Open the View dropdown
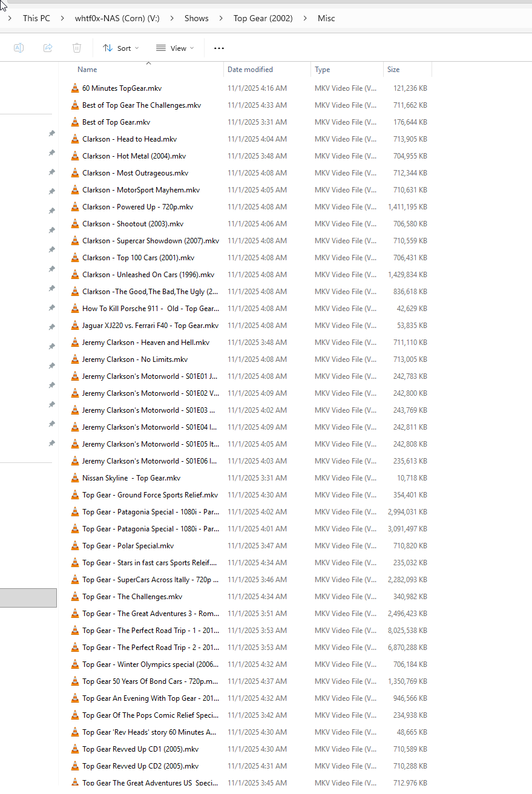Screen dimensions: 532x794 [175, 48]
